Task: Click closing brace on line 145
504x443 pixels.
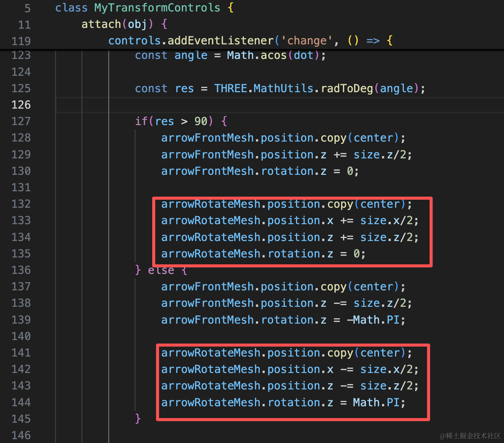Action: 138,419
